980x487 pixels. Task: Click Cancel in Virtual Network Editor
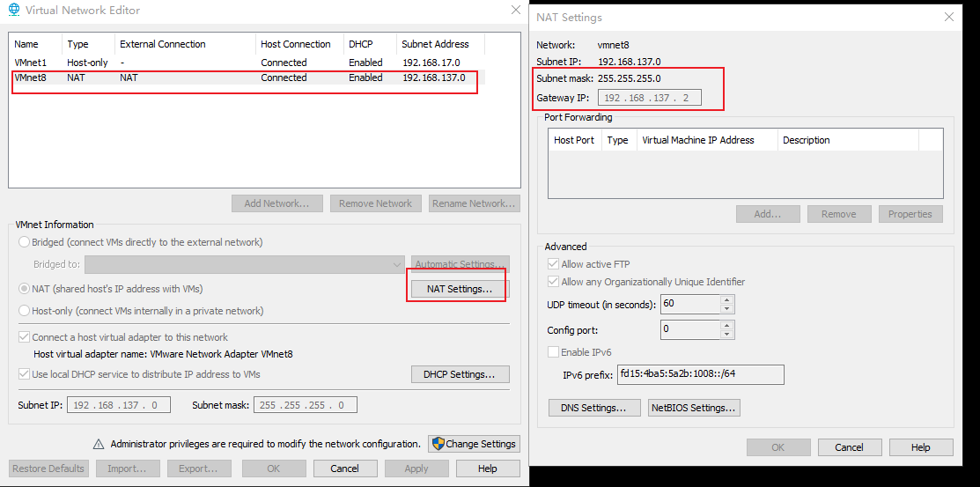(x=345, y=469)
